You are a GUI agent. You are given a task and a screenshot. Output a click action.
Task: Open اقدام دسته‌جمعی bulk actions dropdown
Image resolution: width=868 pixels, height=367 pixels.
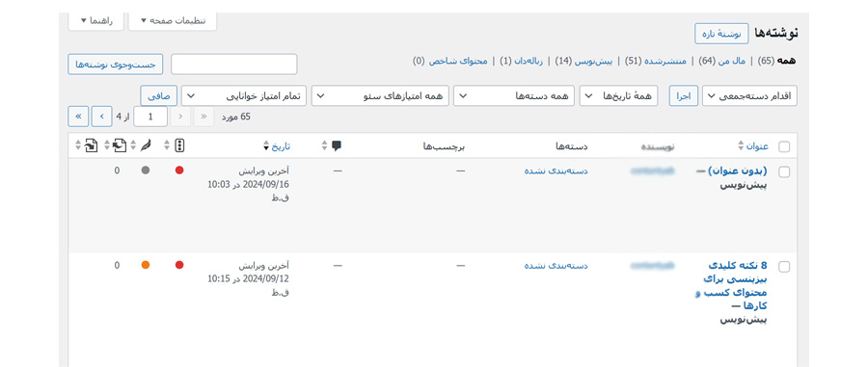749,96
